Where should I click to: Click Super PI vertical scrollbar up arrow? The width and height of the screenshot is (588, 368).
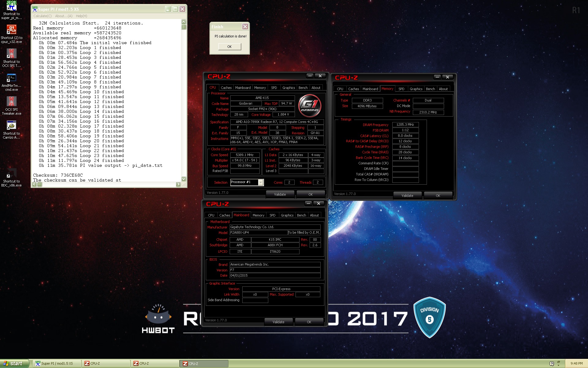click(184, 22)
